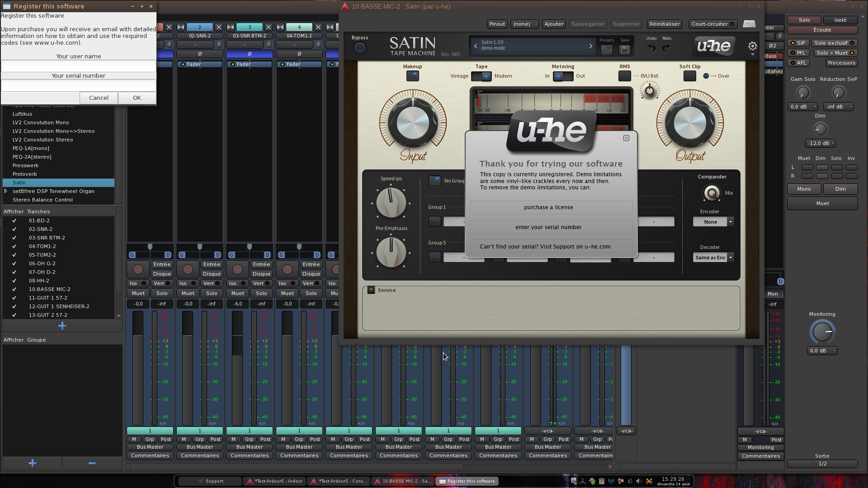Select Protoverb in the plugin list
Viewport: 868px width, 488px height.
[x=25, y=174]
